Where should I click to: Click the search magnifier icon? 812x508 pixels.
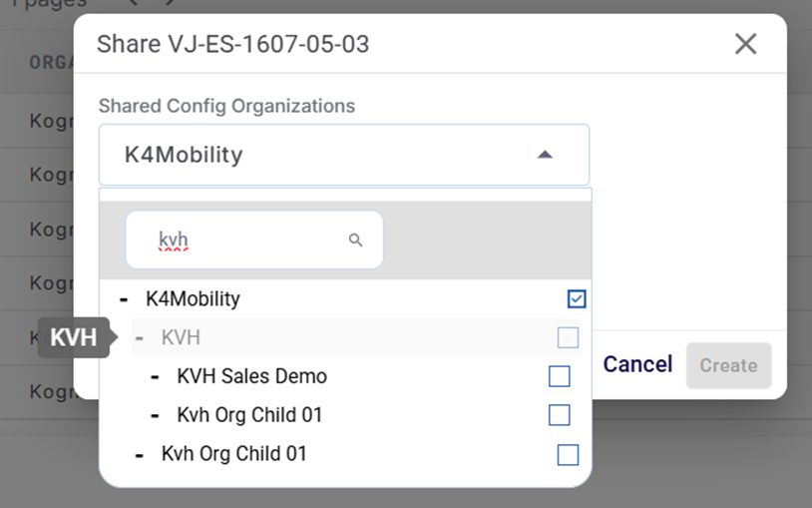pyautogui.click(x=355, y=241)
